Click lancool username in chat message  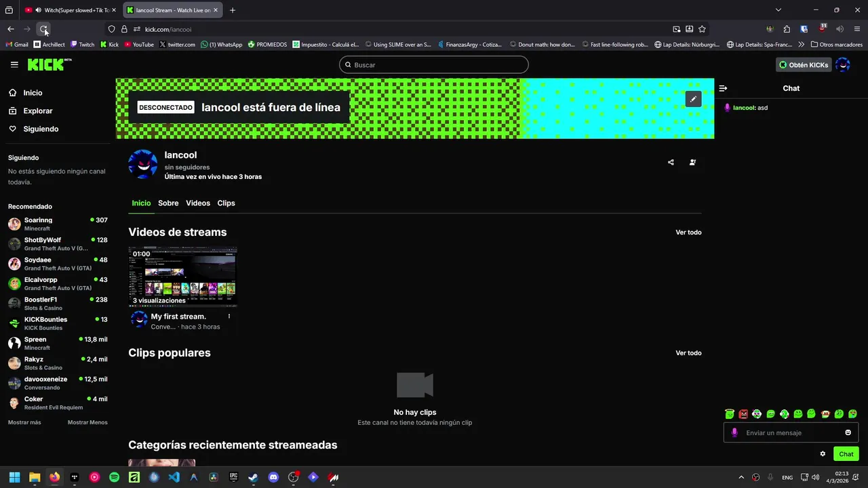click(745, 108)
